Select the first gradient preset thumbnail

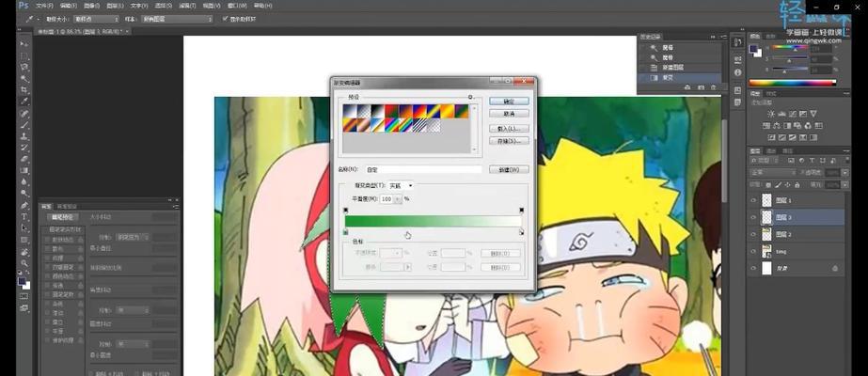coord(349,111)
